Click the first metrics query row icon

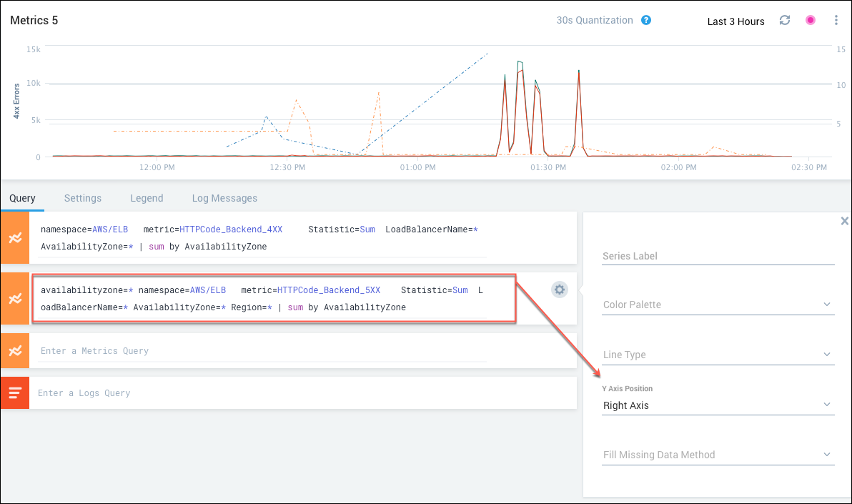(x=15, y=238)
